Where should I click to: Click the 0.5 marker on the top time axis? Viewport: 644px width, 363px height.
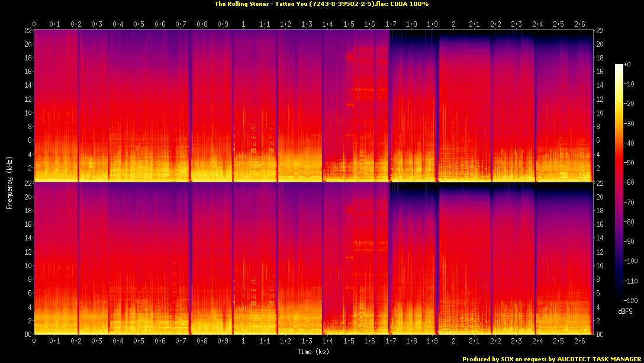[x=139, y=24]
